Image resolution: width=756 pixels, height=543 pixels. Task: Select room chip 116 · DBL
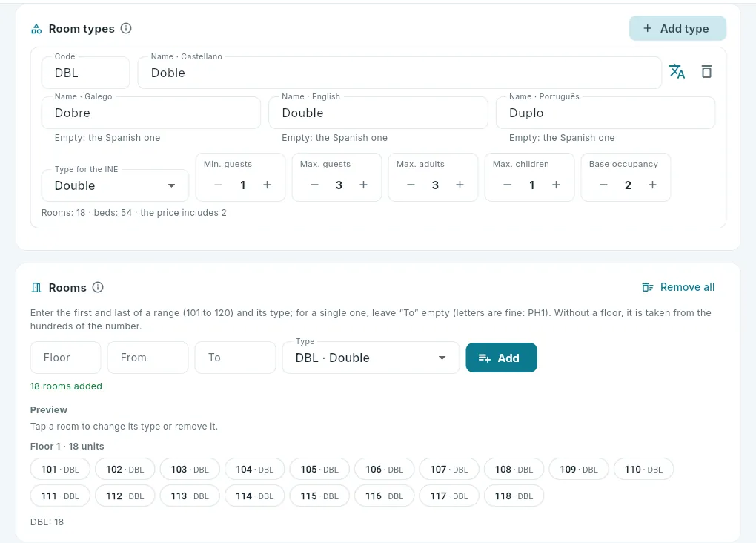click(x=384, y=496)
